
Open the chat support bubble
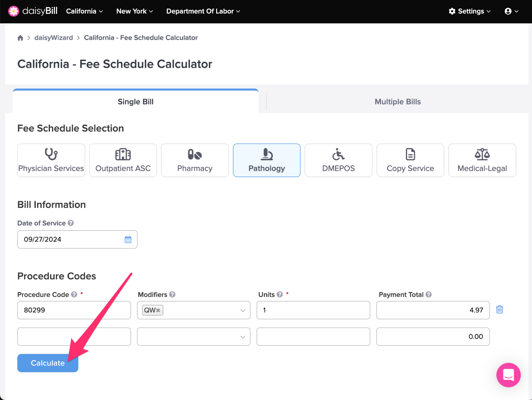[x=508, y=375]
